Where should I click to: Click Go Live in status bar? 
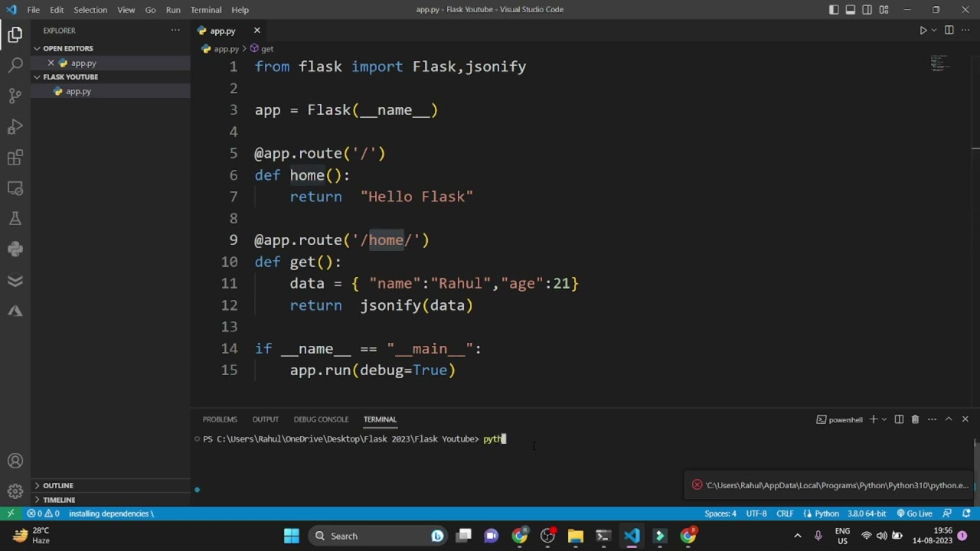914,514
